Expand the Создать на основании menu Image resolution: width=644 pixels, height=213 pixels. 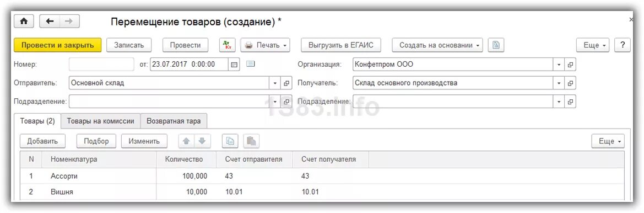click(437, 45)
